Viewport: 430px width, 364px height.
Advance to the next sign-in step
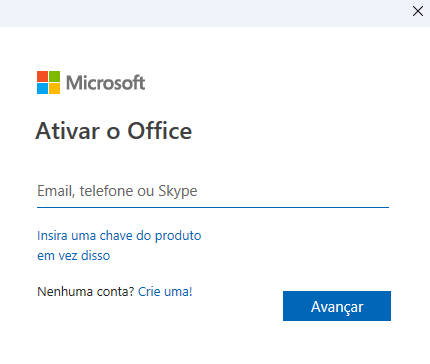click(337, 306)
